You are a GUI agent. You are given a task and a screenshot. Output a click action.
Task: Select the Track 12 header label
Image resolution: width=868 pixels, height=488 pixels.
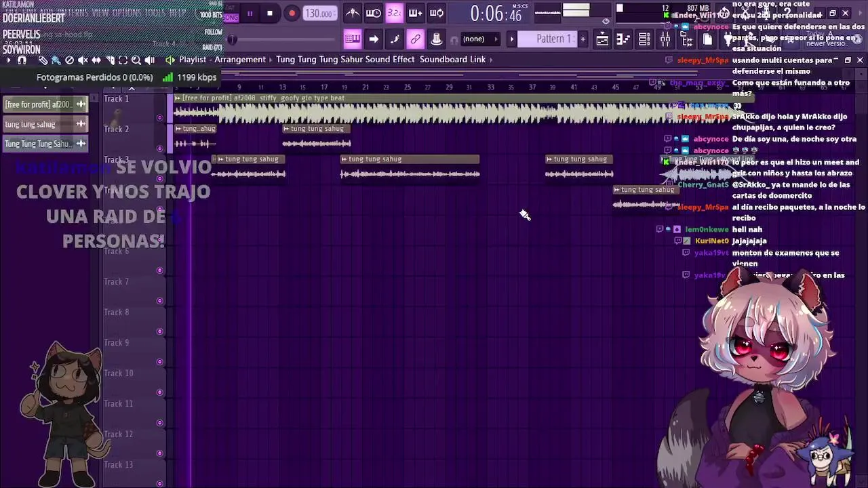(x=119, y=434)
